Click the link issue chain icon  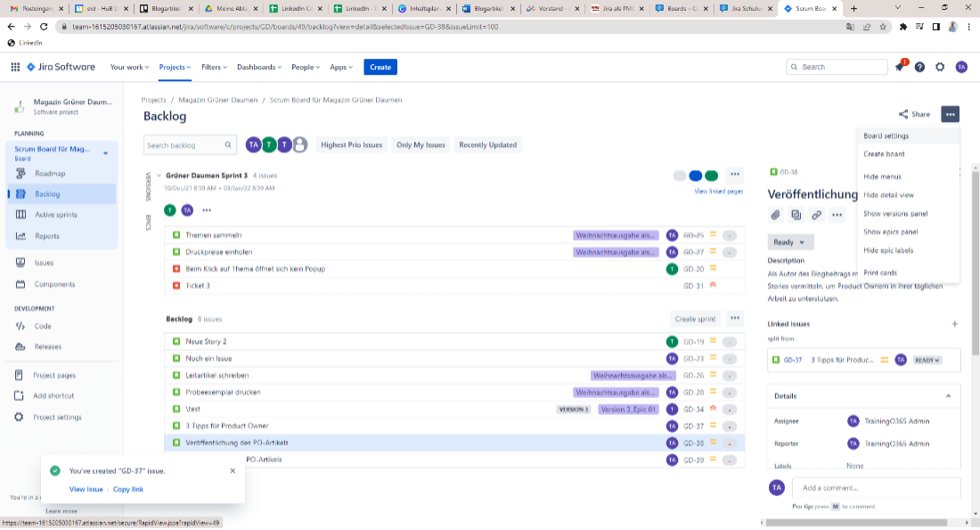pyautogui.click(x=816, y=215)
